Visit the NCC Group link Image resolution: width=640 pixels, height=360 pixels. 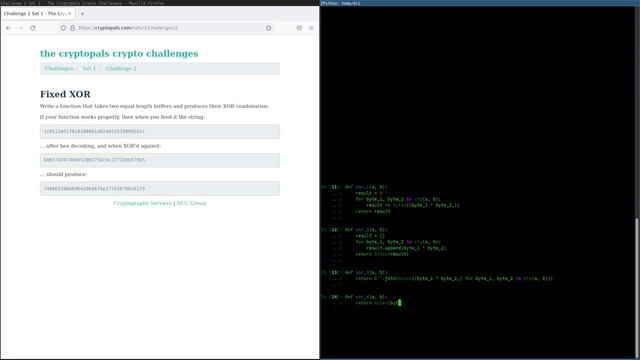point(192,203)
